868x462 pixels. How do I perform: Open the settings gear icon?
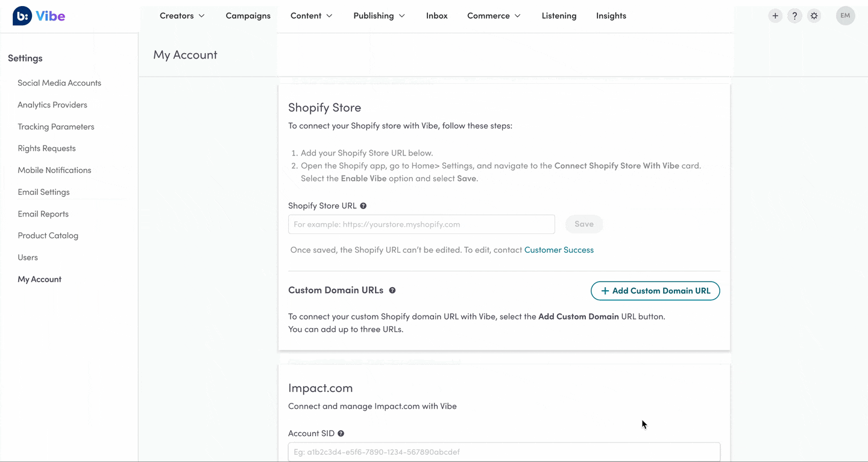(814, 16)
